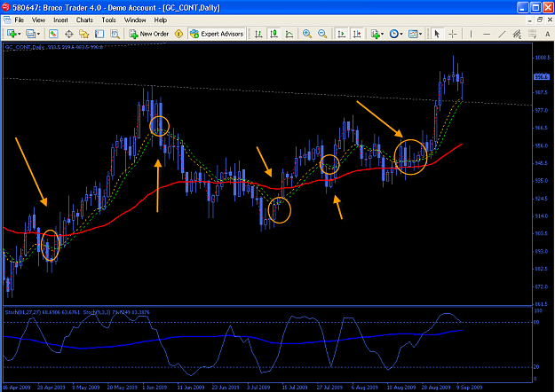This screenshot has height=392, width=555.
Task: Toggle Expert Advisors on or off
Action: click(x=217, y=34)
